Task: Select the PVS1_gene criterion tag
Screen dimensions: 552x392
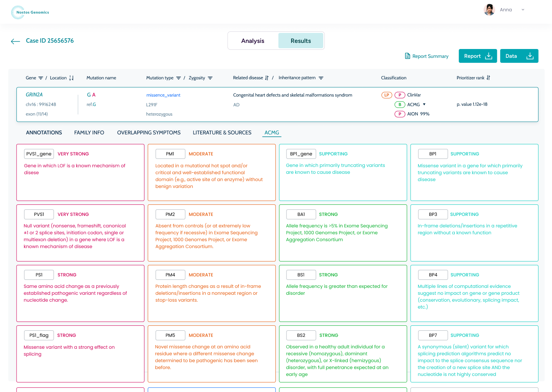Action: (39, 154)
